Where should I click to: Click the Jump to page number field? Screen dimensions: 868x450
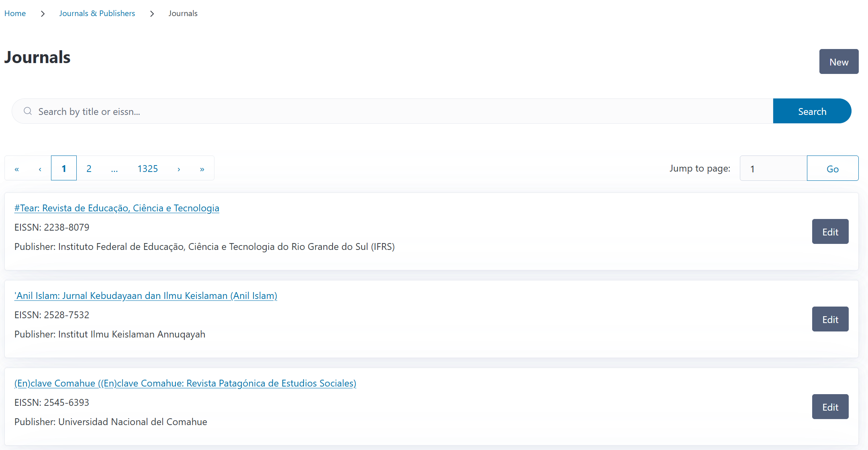pos(773,168)
